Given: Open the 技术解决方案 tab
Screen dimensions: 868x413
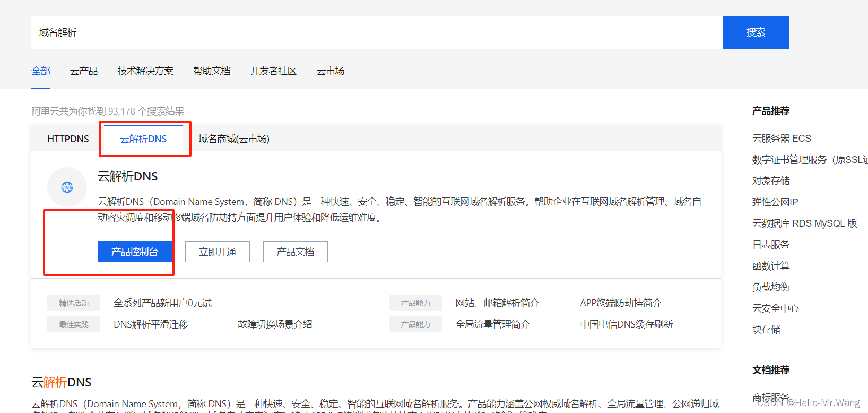Looking at the screenshot, I should click(145, 71).
